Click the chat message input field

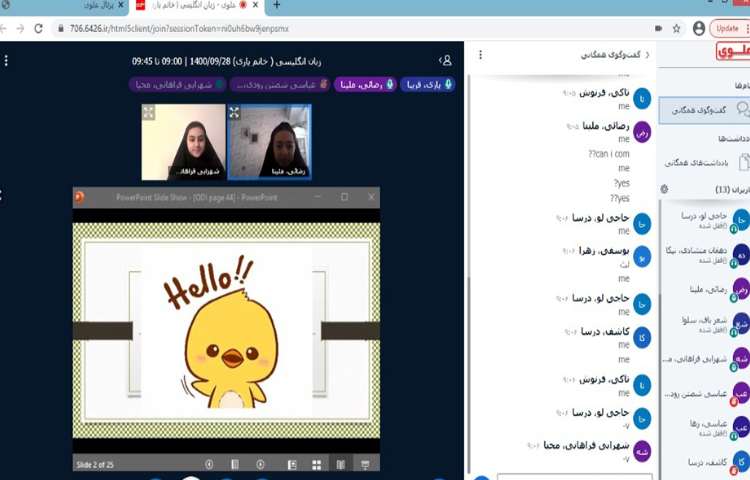tap(574, 477)
